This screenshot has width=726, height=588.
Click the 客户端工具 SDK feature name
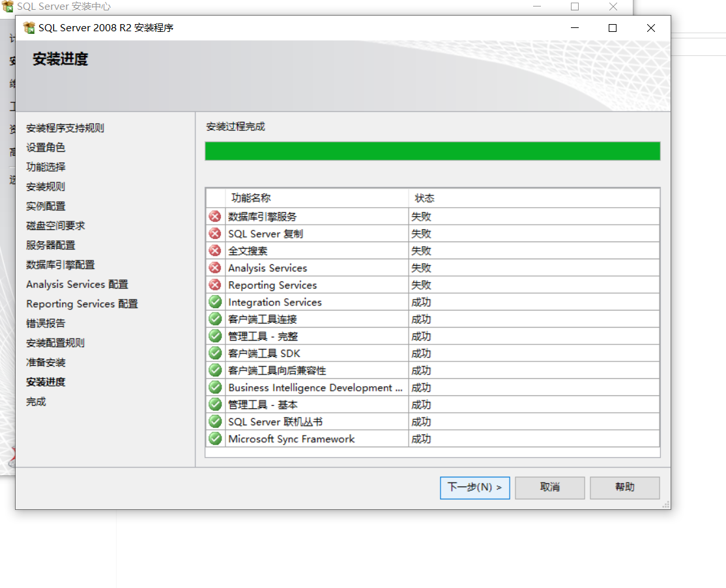click(264, 354)
